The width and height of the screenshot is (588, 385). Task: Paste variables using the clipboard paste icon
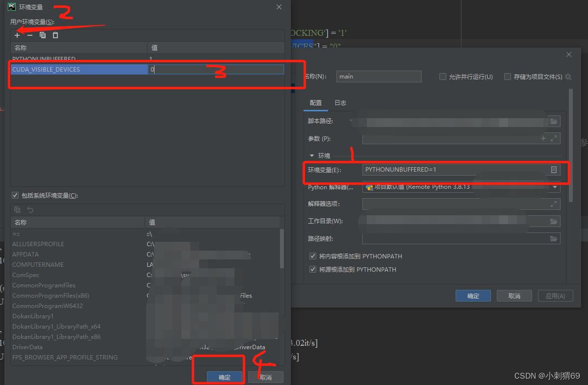(55, 35)
